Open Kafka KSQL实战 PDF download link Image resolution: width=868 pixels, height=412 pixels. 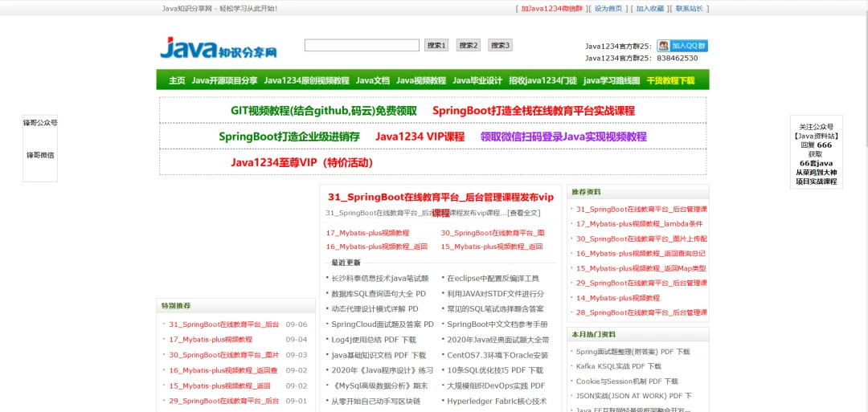pos(633,366)
